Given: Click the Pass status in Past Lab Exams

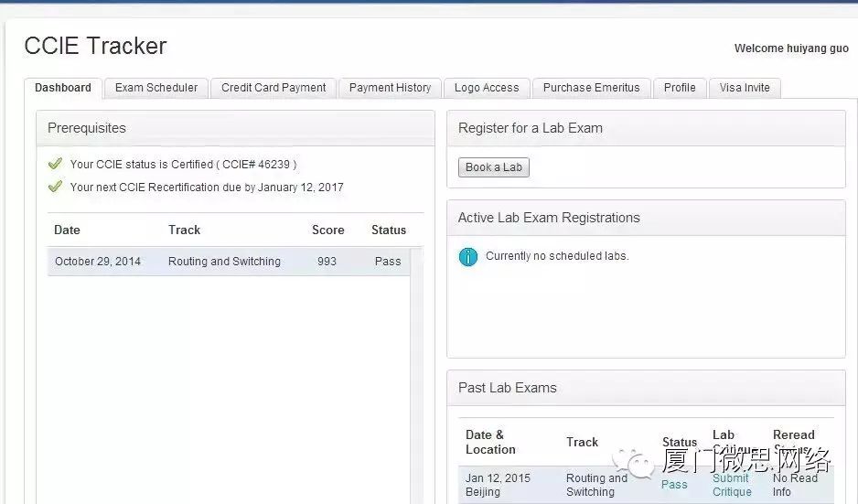Looking at the screenshot, I should click(673, 485).
